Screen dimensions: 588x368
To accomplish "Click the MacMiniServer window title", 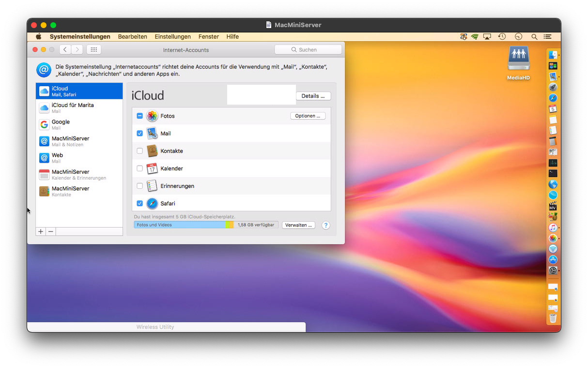I will pyautogui.click(x=298, y=25).
